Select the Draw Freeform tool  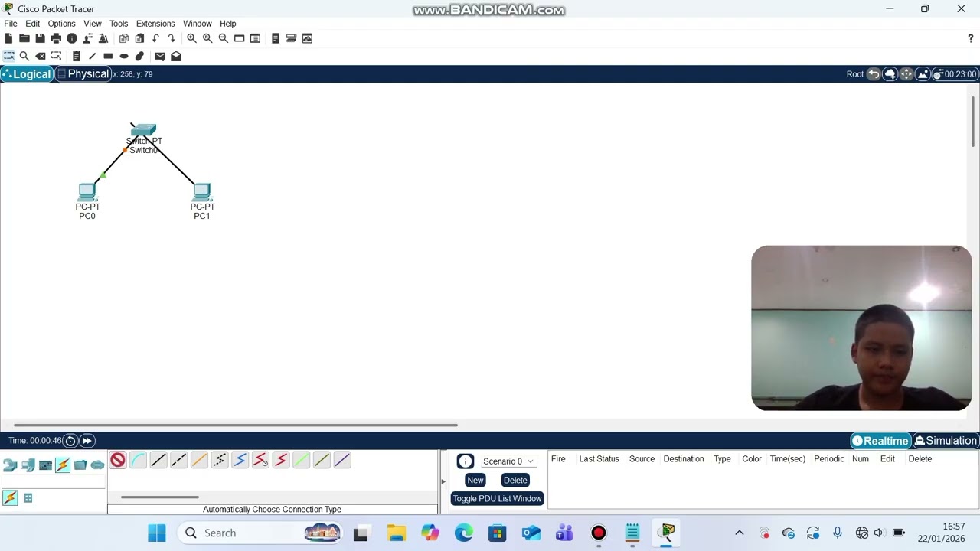pos(139,56)
